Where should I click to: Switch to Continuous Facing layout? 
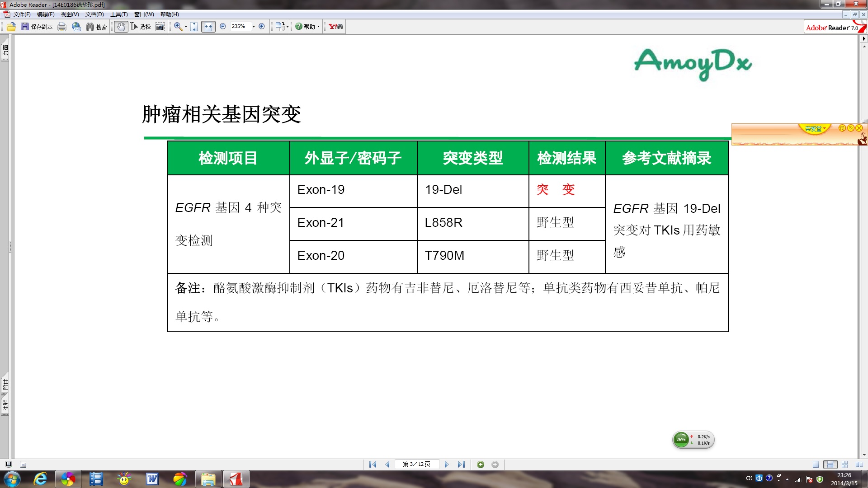[x=844, y=464]
